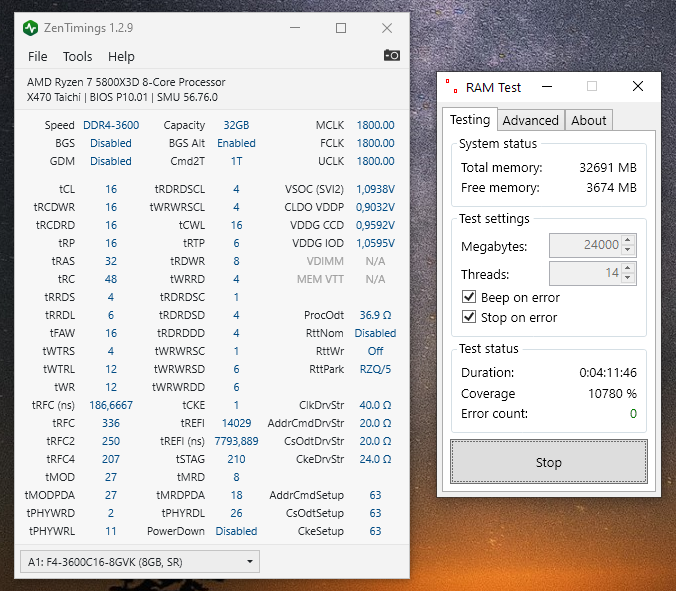Open the File menu in ZenTimings
This screenshot has height=591, width=676.
[38, 56]
